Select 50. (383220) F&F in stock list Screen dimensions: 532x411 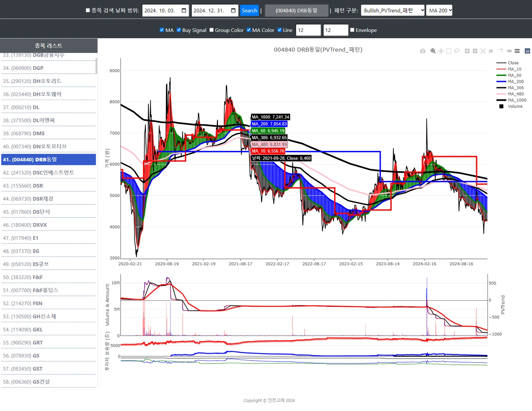pyautogui.click(x=48, y=277)
